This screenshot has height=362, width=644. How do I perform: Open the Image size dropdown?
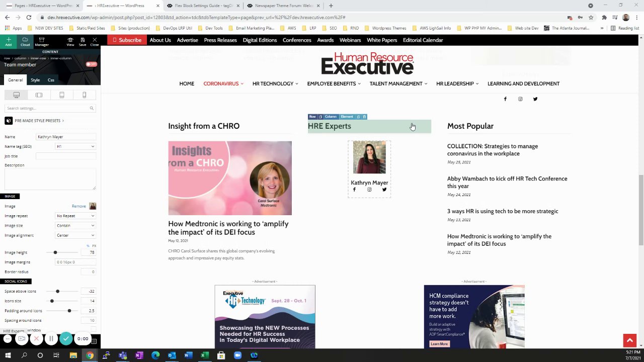tap(75, 225)
